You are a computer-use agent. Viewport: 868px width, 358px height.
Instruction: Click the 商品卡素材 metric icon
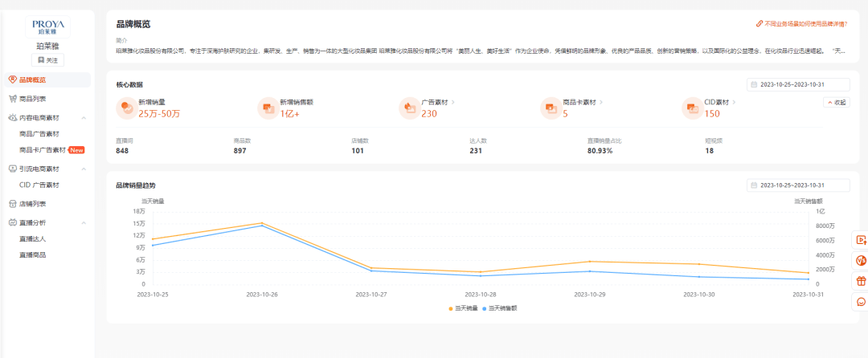551,108
